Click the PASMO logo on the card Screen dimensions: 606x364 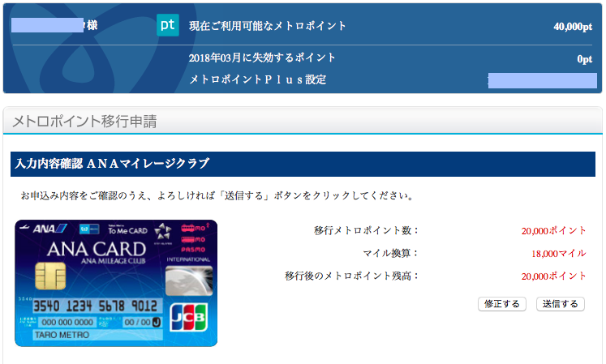coord(193,250)
